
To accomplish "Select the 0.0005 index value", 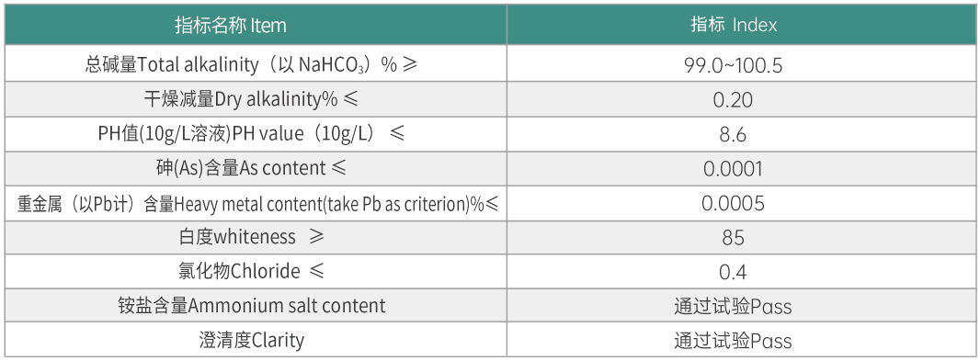I will coord(733,204).
